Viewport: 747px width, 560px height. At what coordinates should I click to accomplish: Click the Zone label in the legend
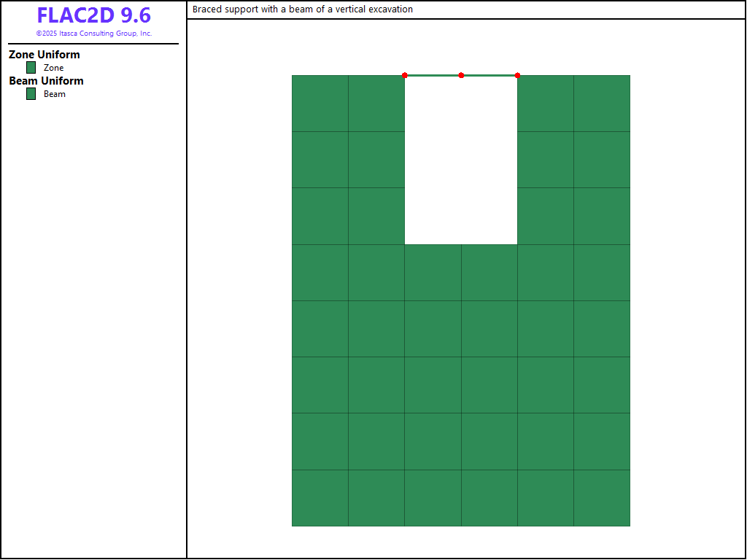[x=54, y=68]
